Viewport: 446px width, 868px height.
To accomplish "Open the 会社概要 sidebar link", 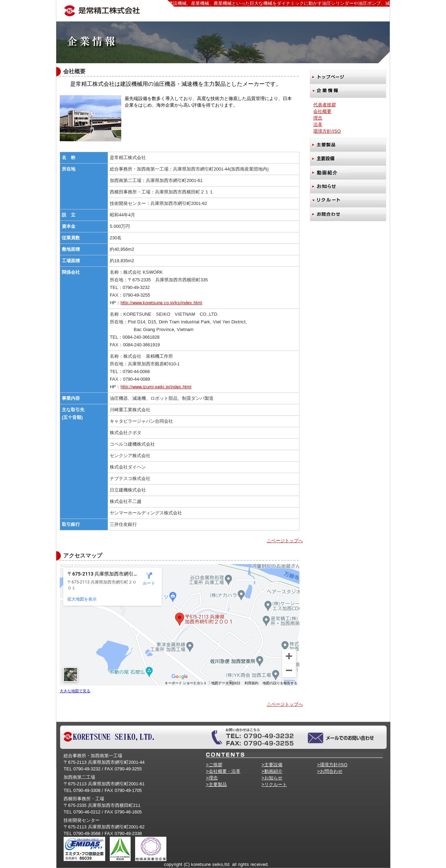I will point(322,111).
